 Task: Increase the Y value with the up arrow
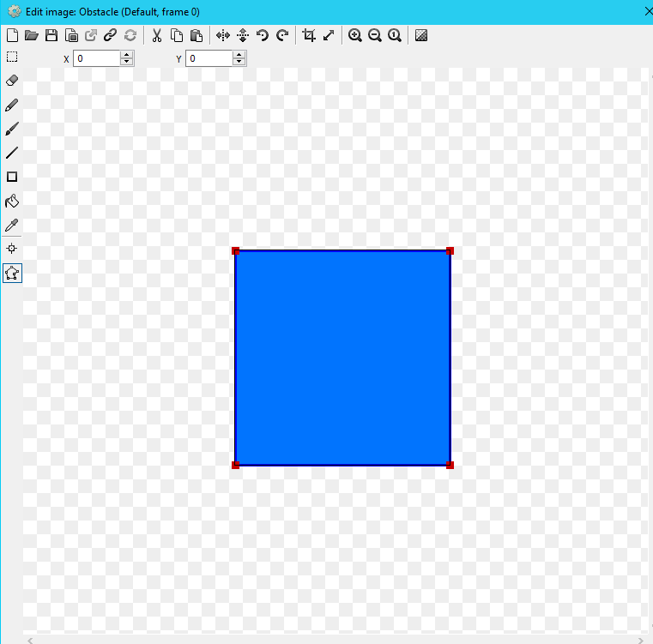(x=239, y=55)
